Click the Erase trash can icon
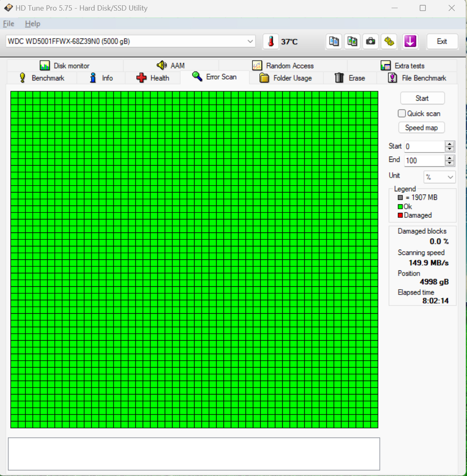 point(339,78)
